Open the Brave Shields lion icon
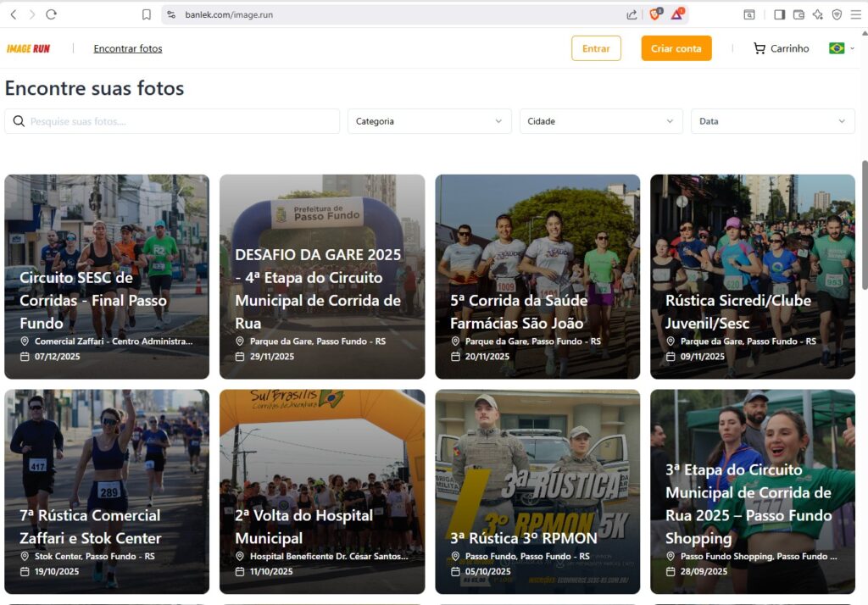Screen dimensions: 868x605 pos(654,14)
